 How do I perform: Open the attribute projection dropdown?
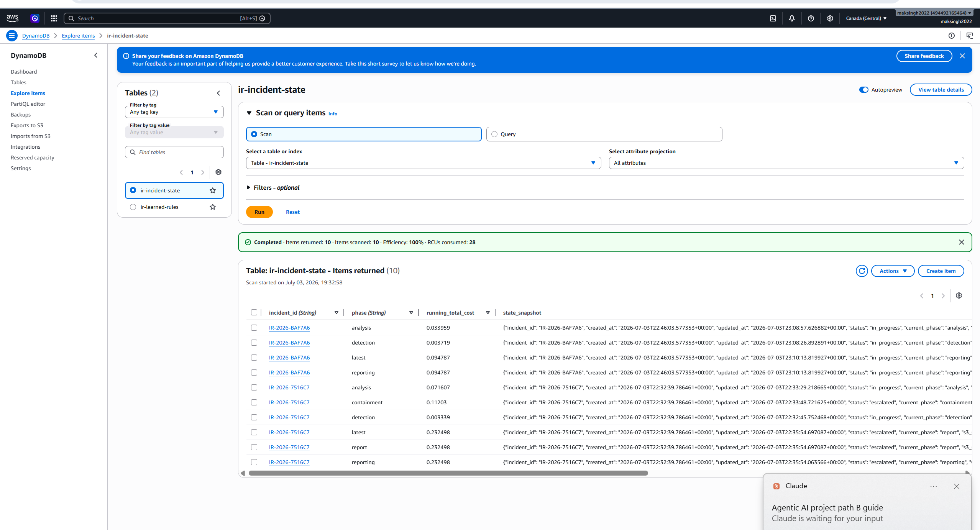(x=786, y=163)
